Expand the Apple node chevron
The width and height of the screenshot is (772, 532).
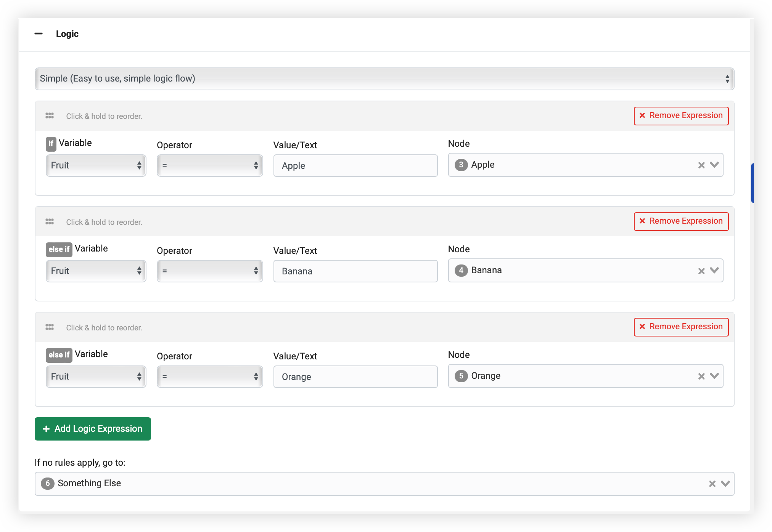(x=714, y=165)
